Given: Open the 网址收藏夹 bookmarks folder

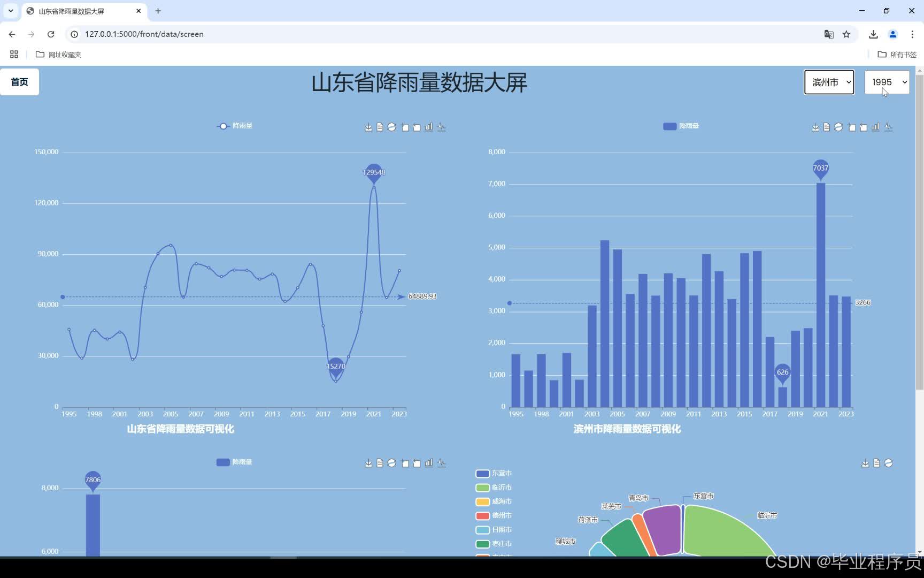Looking at the screenshot, I should tap(58, 54).
